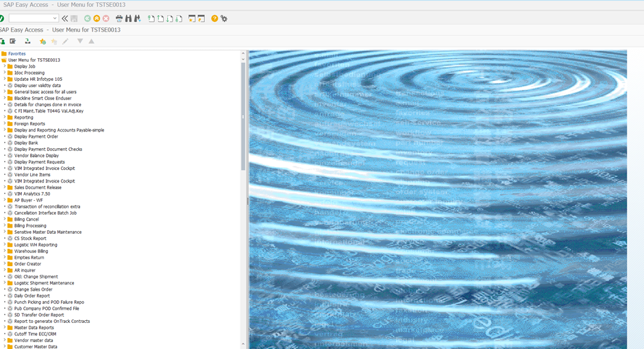The width and height of the screenshot is (644, 349).
Task: Open Customize Local Layout gear icon
Action: coord(224,19)
